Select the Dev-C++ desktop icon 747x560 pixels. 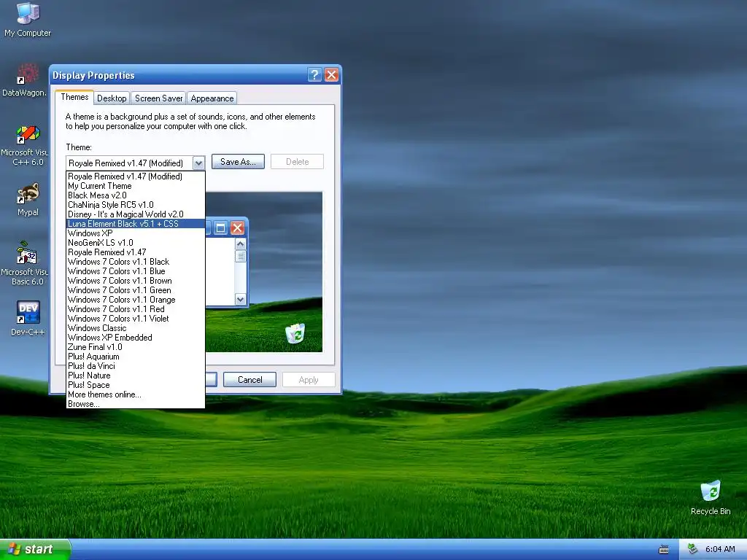[28, 318]
